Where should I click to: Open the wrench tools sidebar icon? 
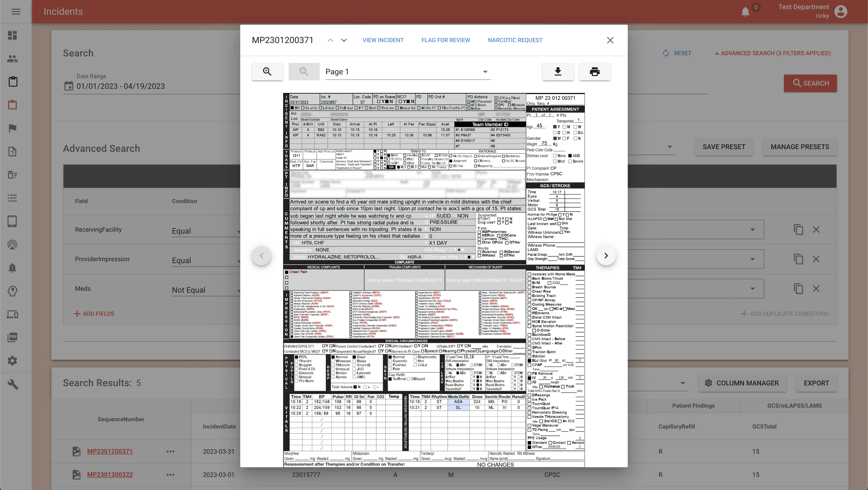click(12, 384)
